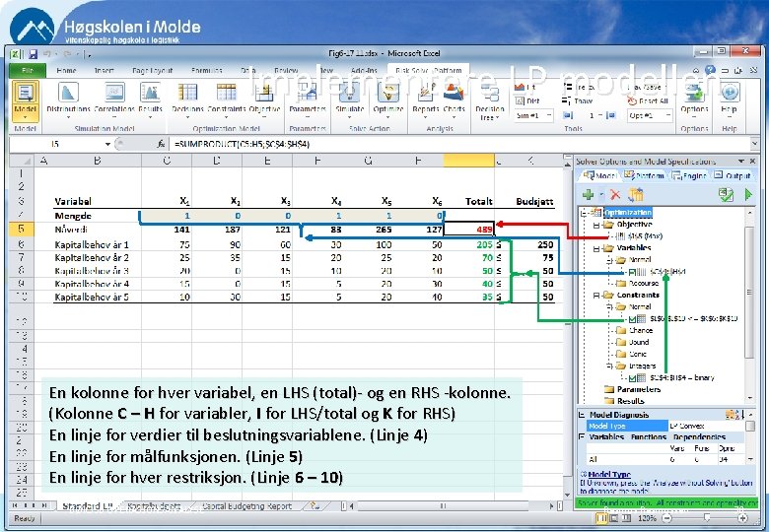This screenshot has height=532, width=769.
Task: Open the Distributions tool
Action: coord(68,100)
